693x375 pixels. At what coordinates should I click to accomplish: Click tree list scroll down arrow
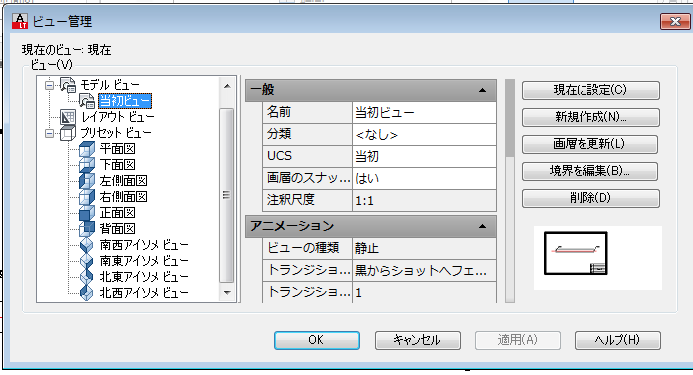click(227, 292)
